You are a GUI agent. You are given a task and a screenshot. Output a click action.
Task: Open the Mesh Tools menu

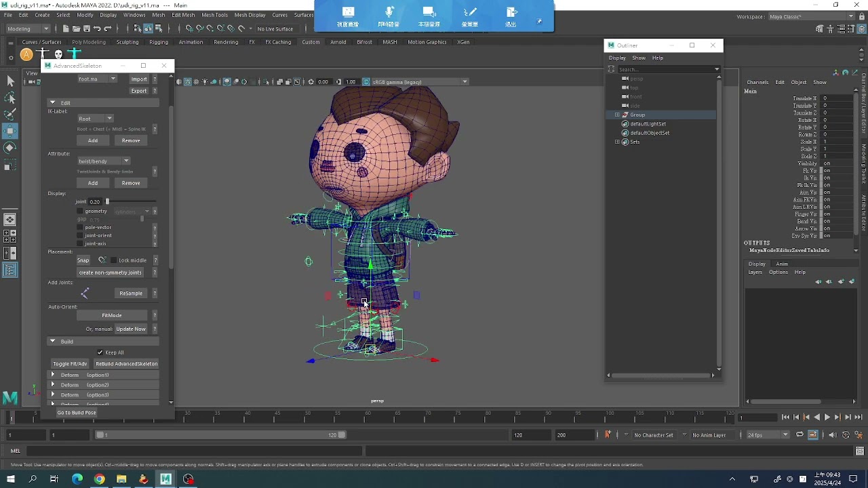(215, 15)
